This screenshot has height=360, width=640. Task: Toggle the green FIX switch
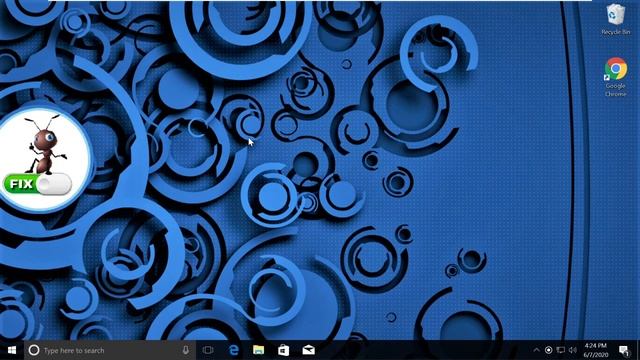(38, 184)
